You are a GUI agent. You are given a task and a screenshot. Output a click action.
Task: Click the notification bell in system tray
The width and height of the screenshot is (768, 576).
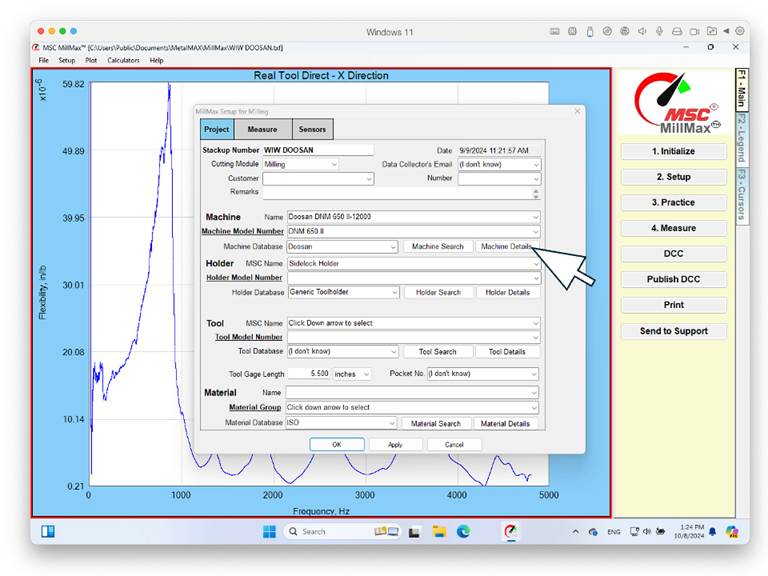(713, 531)
